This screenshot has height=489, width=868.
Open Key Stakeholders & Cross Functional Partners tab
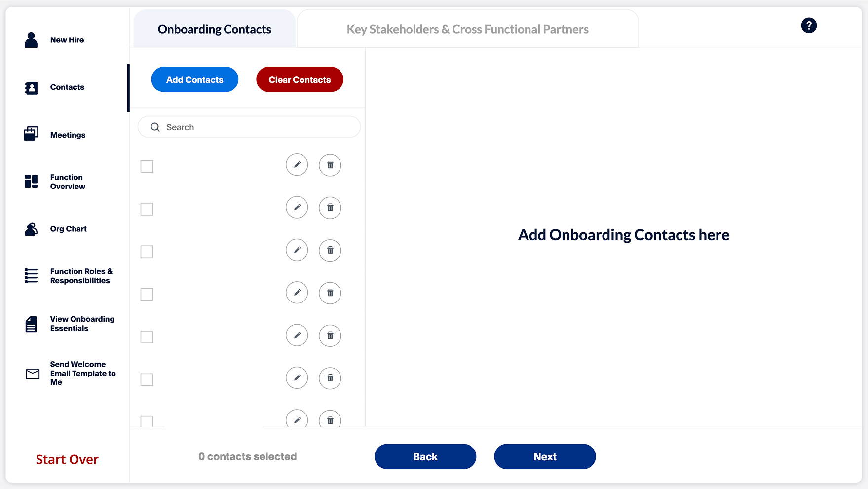467,29
